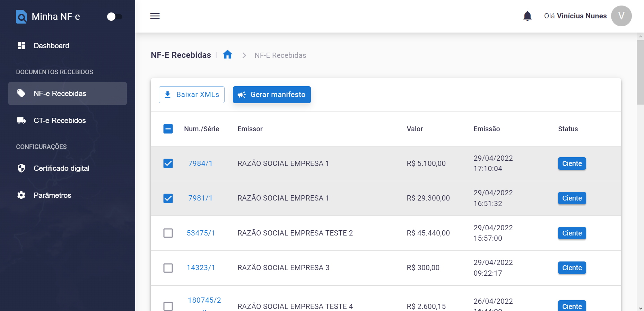Click the Baixar XMLs button
This screenshot has height=311, width=644.
coord(192,95)
